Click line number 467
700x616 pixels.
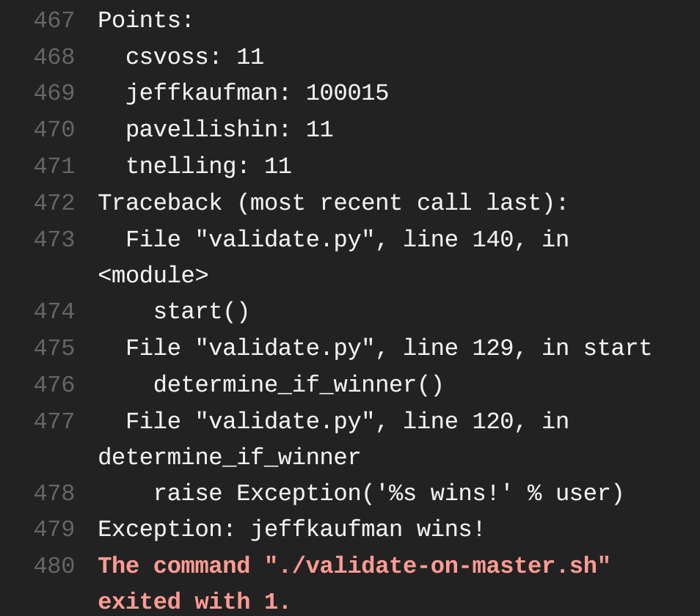[54, 21]
